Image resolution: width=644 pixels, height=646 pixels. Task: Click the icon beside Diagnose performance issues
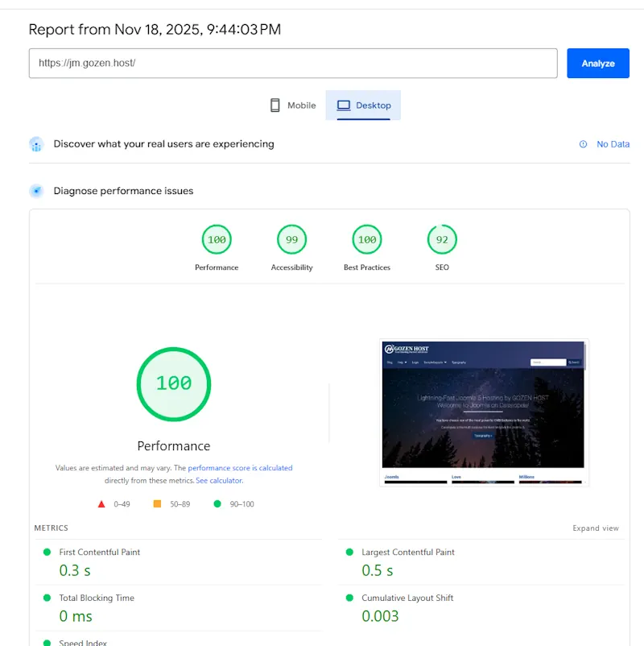pyautogui.click(x=35, y=191)
